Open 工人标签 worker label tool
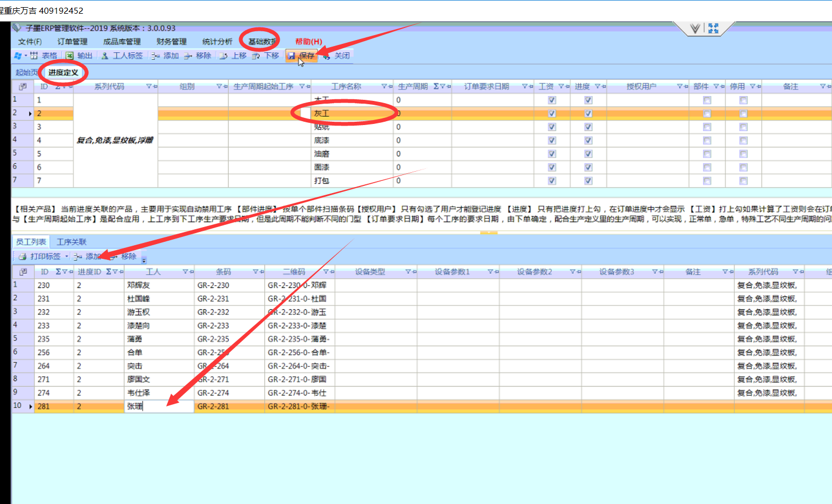Viewport: 832px width, 504px height. click(x=105, y=56)
